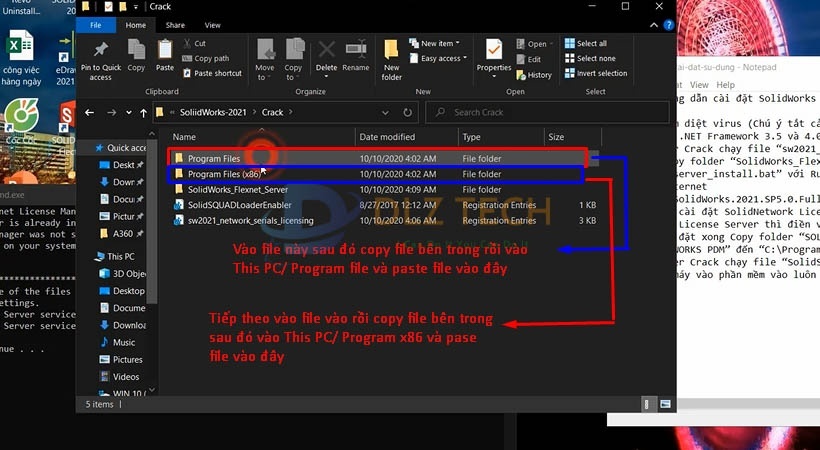The image size is (820, 450).
Task: Open the Share ribbon tab
Action: click(x=175, y=25)
